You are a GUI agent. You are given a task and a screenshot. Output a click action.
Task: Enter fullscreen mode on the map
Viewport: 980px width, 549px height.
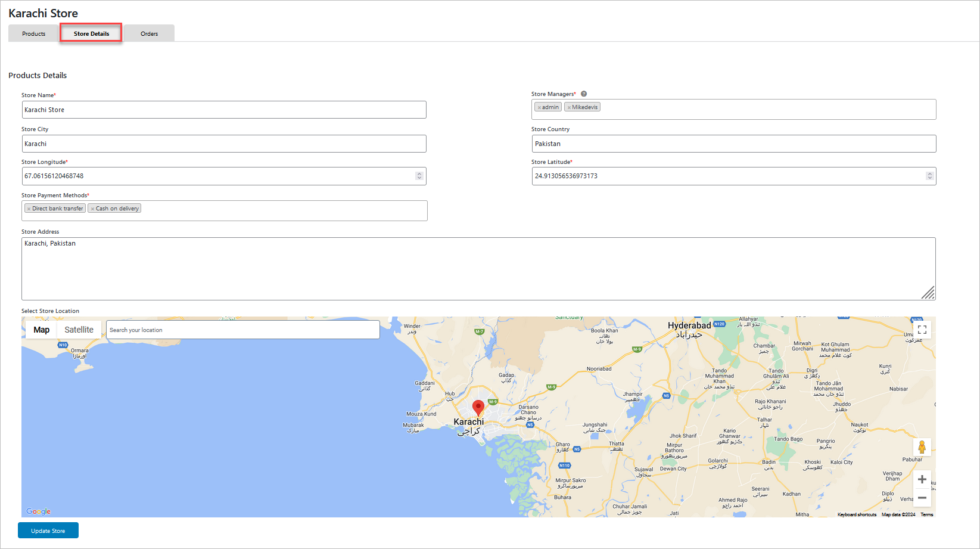point(922,330)
